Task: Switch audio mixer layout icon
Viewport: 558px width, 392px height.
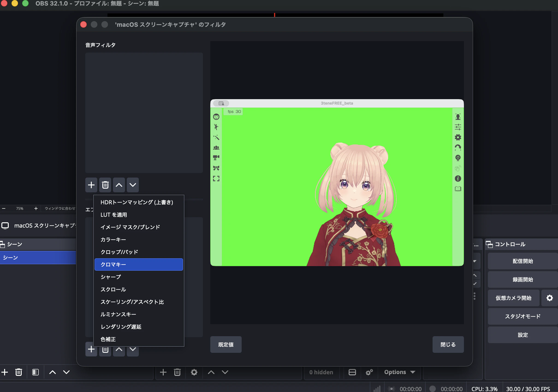Action: click(x=352, y=372)
